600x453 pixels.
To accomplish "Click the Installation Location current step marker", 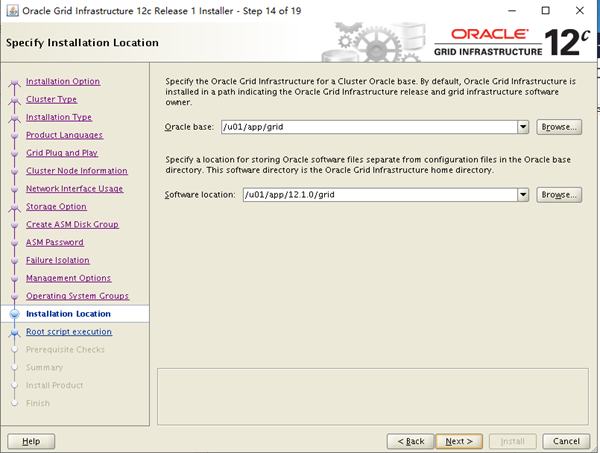I will [15, 314].
